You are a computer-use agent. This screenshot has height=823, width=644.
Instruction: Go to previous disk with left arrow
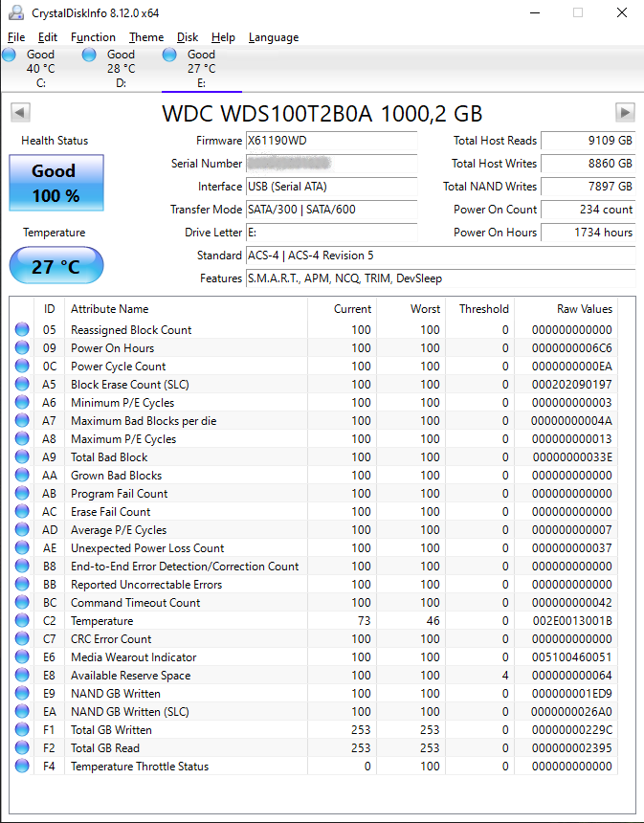point(20,112)
